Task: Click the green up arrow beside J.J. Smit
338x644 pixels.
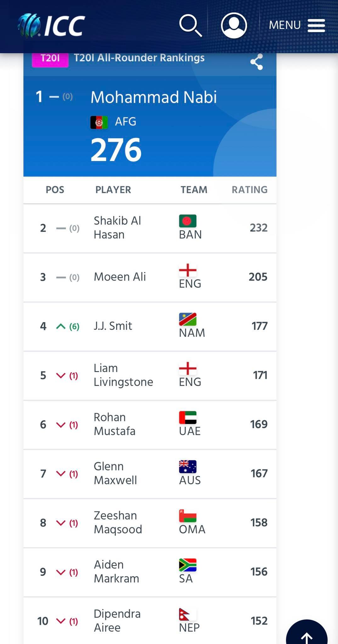Action: click(x=61, y=326)
